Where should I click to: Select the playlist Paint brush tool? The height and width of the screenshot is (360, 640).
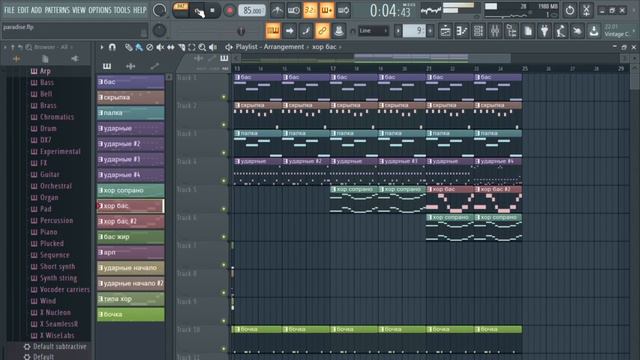pyautogui.click(x=139, y=47)
